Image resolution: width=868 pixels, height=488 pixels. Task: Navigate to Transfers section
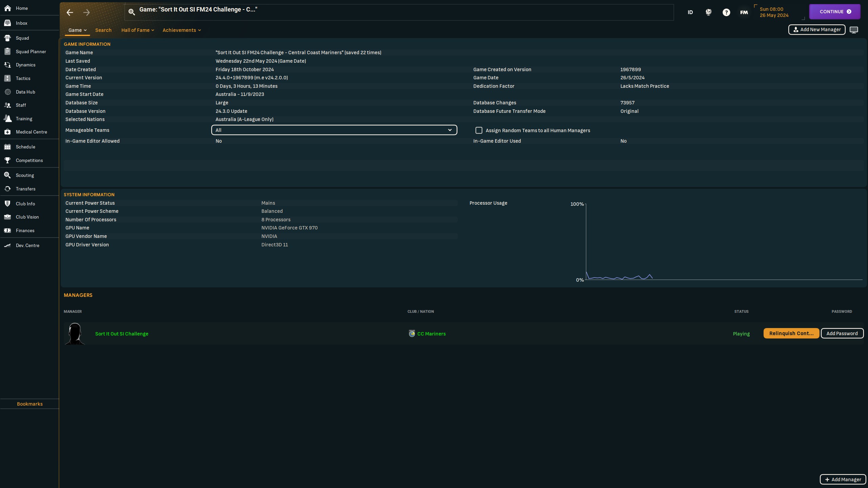[25, 189]
